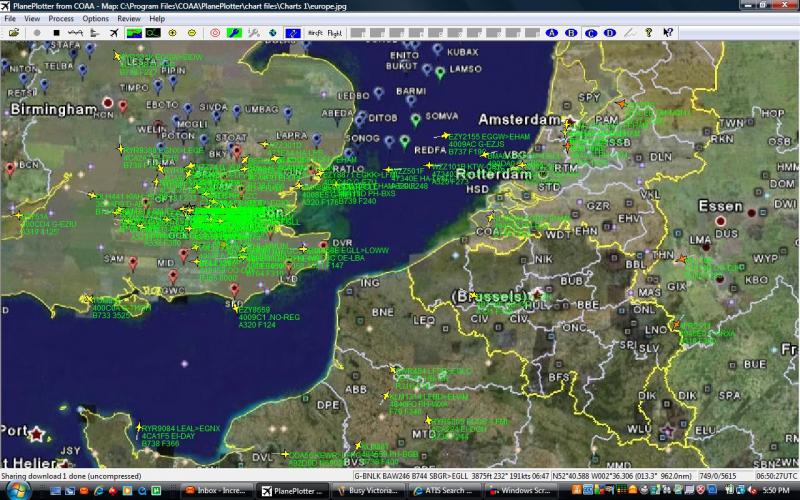The image size is (800, 500).
Task: Click the PlanePlotter taskbar button
Action: click(292, 491)
